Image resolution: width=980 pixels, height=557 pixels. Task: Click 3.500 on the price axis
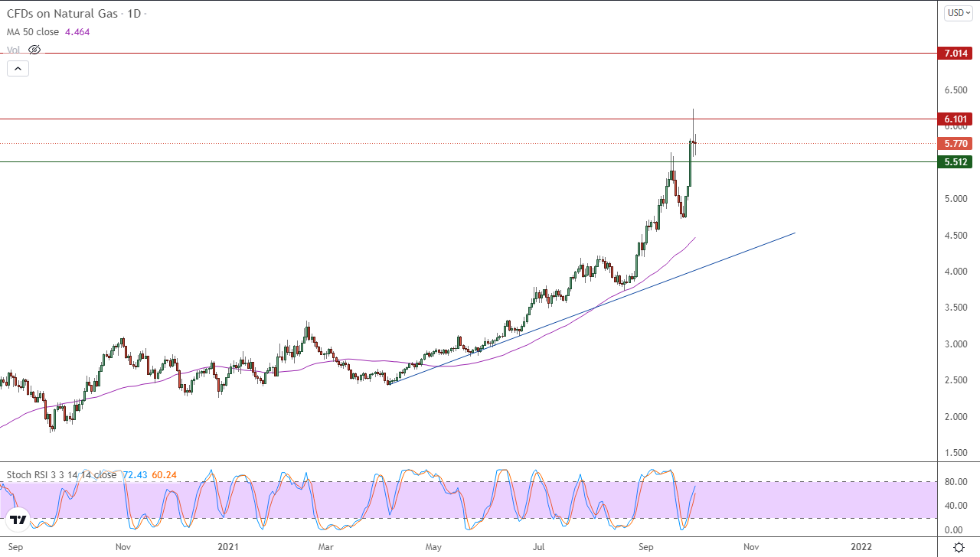click(956, 308)
